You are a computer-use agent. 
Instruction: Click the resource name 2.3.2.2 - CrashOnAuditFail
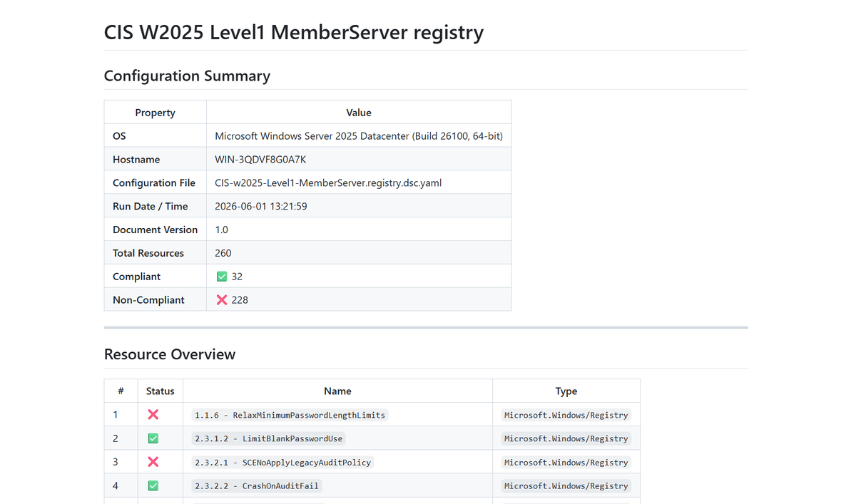(x=257, y=485)
